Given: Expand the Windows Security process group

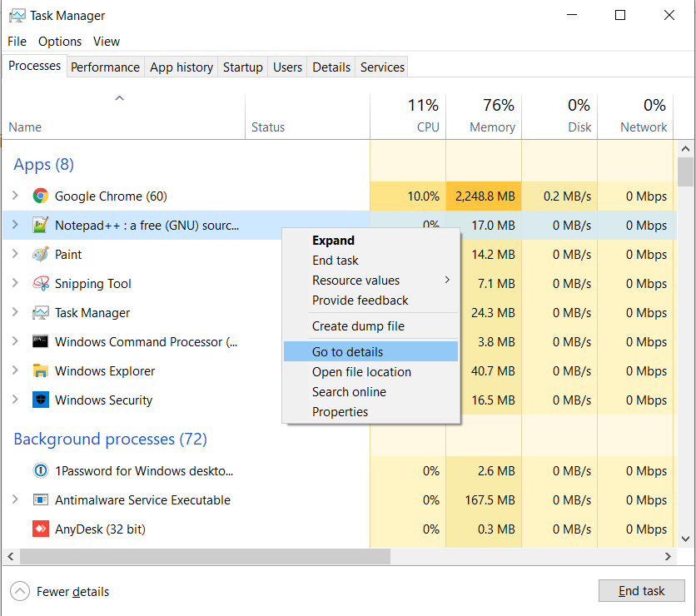Looking at the screenshot, I should [x=15, y=399].
